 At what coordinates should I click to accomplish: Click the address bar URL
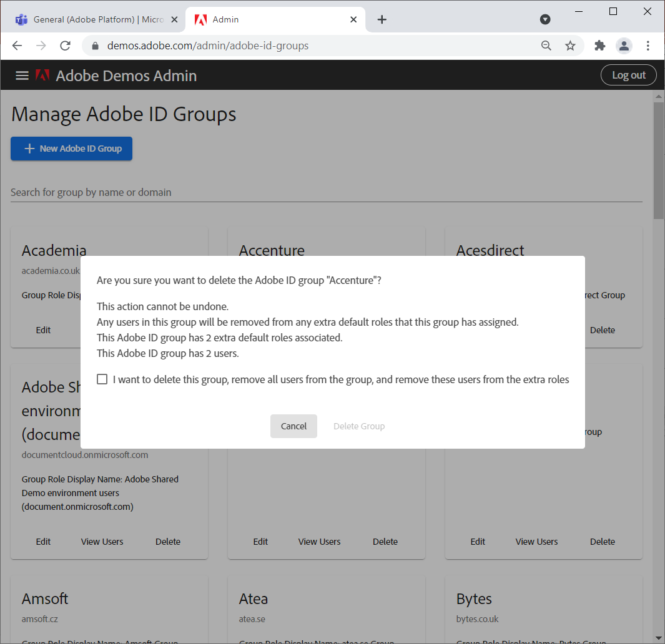(x=208, y=46)
